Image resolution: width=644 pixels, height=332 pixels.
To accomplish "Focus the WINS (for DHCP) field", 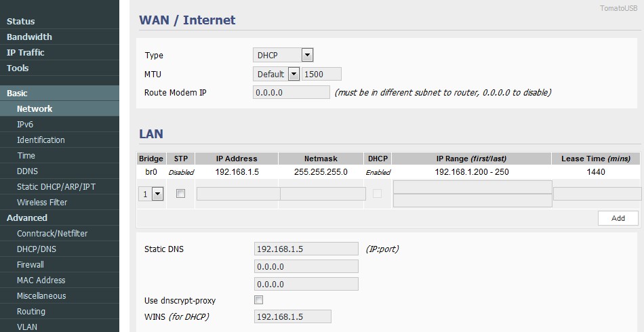I will 291,316.
